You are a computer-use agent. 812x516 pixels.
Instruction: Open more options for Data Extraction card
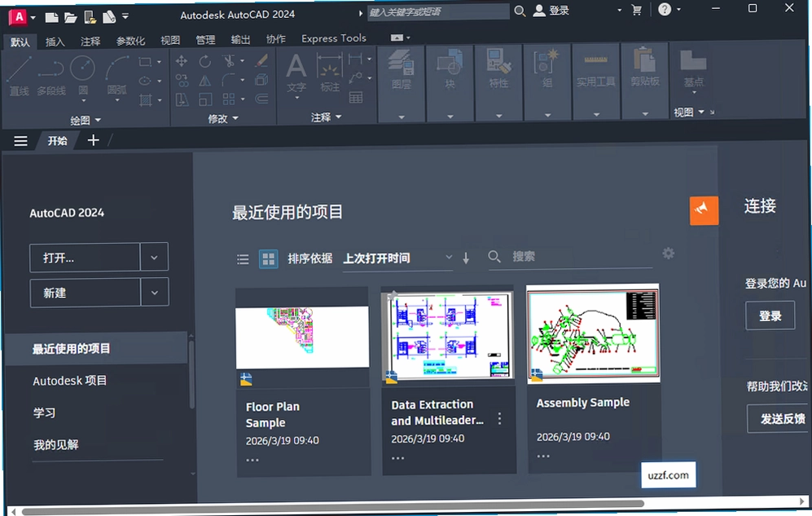click(499, 419)
